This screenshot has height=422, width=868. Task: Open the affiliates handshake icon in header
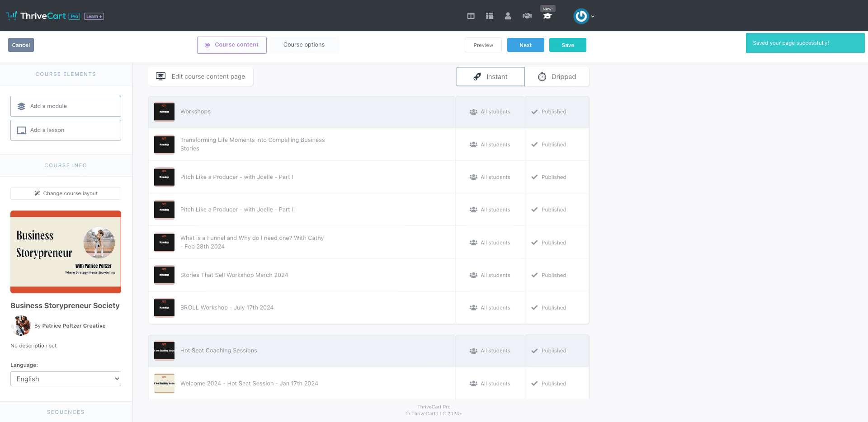[527, 16]
